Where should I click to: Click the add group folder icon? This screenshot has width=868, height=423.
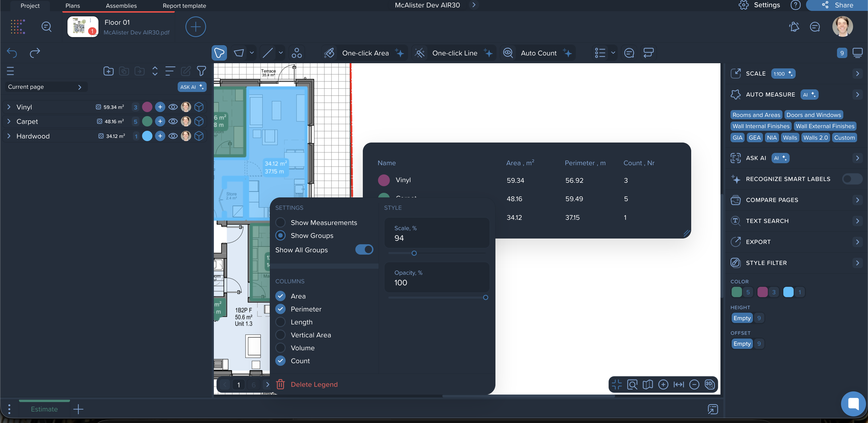pyautogui.click(x=108, y=71)
